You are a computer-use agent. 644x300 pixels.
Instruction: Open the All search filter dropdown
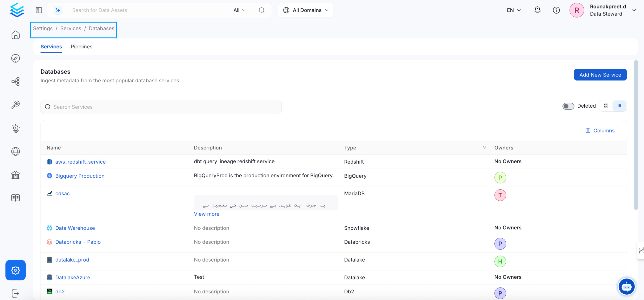pos(239,10)
